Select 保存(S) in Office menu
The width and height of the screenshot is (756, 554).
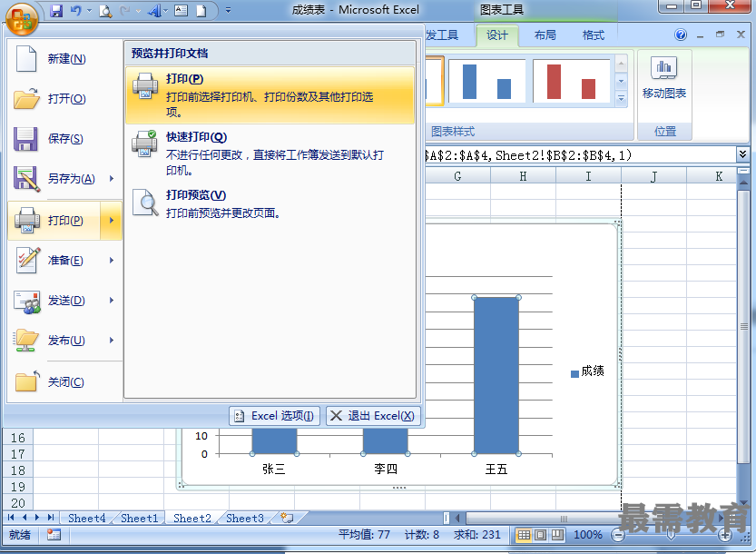[65, 139]
